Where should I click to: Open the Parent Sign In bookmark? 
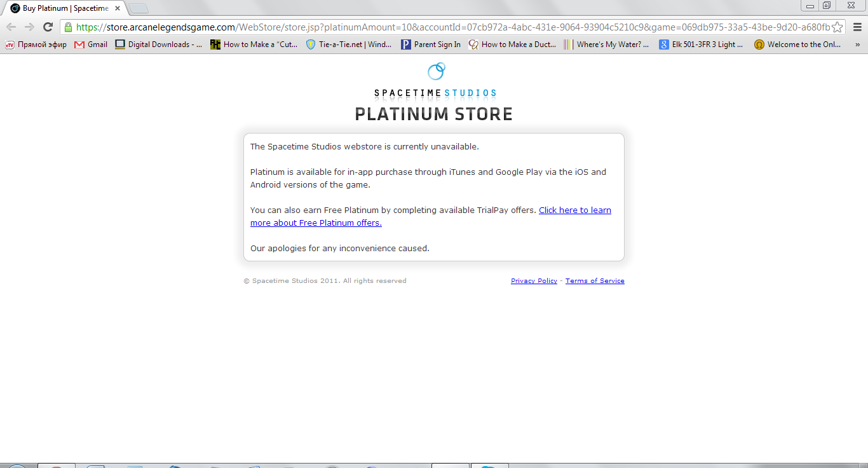[x=431, y=45]
